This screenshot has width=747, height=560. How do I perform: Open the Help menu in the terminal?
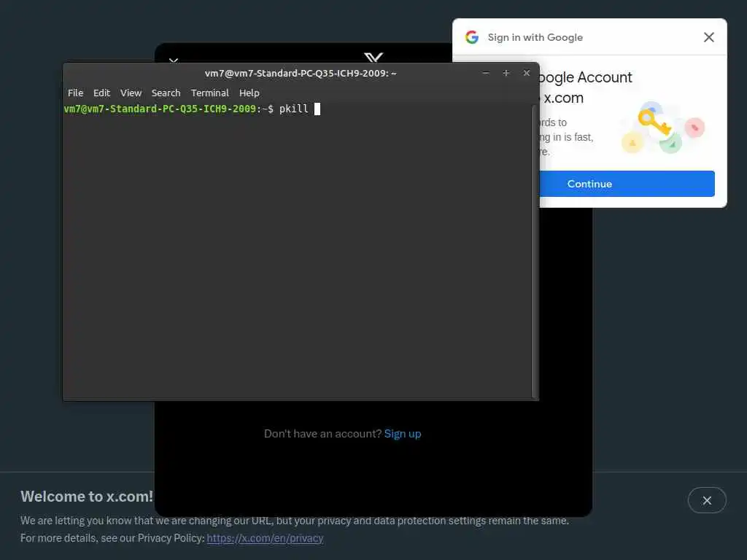(249, 93)
